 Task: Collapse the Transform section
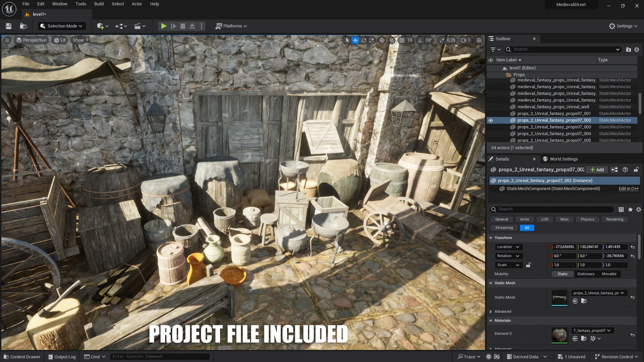pos(491,238)
